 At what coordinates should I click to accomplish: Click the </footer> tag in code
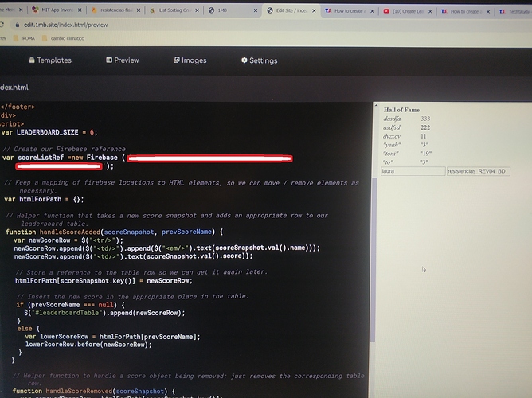(18, 107)
